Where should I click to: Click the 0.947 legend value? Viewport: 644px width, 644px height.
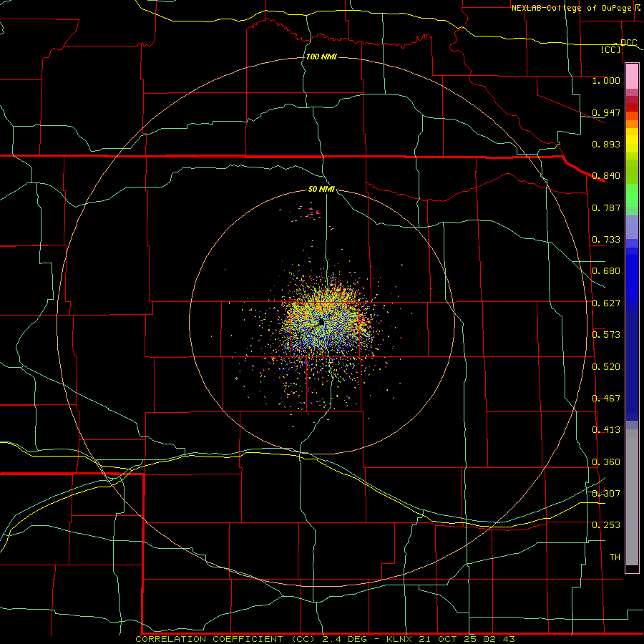[606, 112]
